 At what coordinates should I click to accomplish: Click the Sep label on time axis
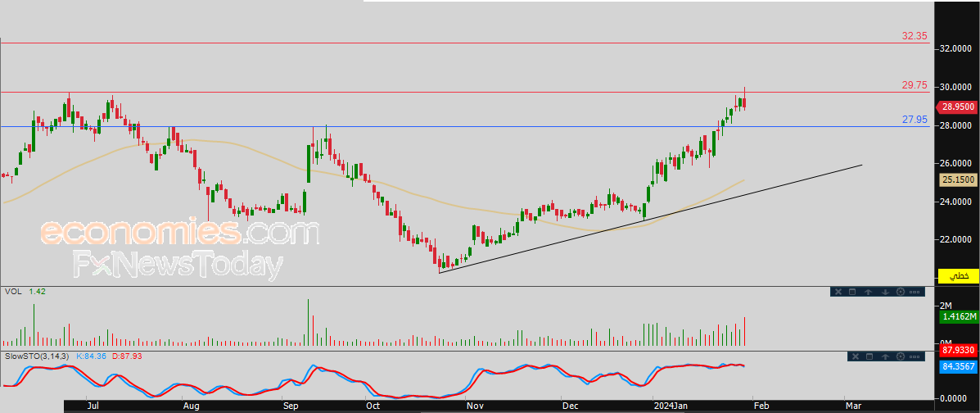tap(291, 406)
